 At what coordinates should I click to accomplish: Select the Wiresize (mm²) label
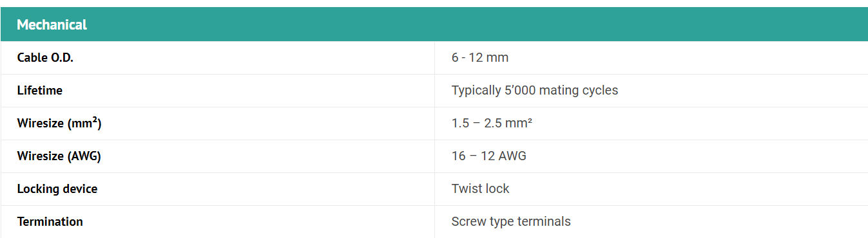[x=59, y=124]
